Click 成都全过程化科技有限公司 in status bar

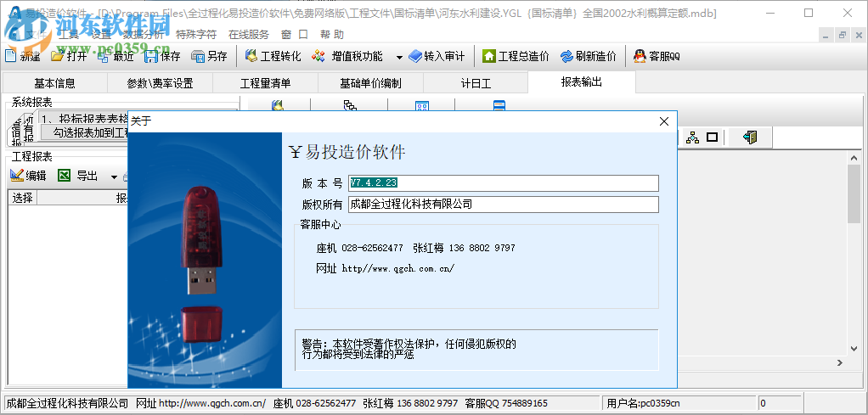(x=68, y=403)
